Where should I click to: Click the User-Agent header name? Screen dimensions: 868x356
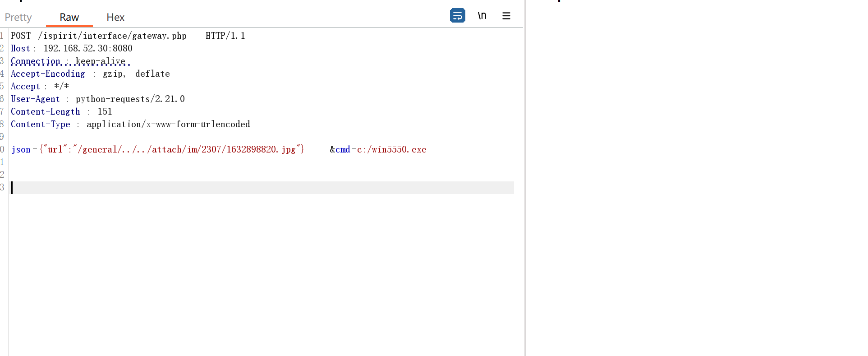click(x=35, y=99)
